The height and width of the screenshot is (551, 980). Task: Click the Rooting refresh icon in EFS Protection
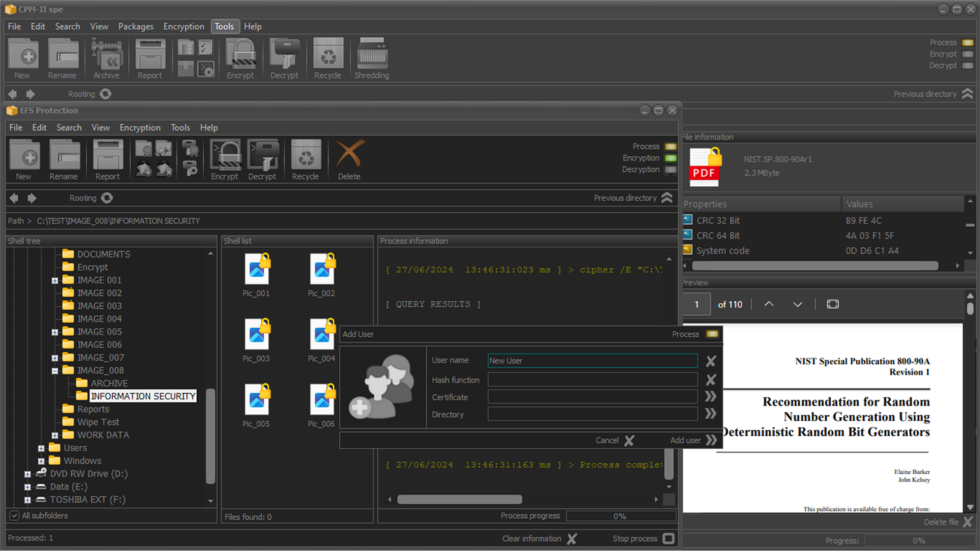click(106, 198)
